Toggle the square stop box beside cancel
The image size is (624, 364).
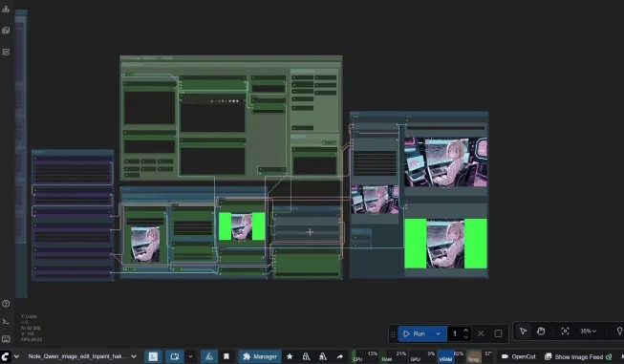(498, 333)
